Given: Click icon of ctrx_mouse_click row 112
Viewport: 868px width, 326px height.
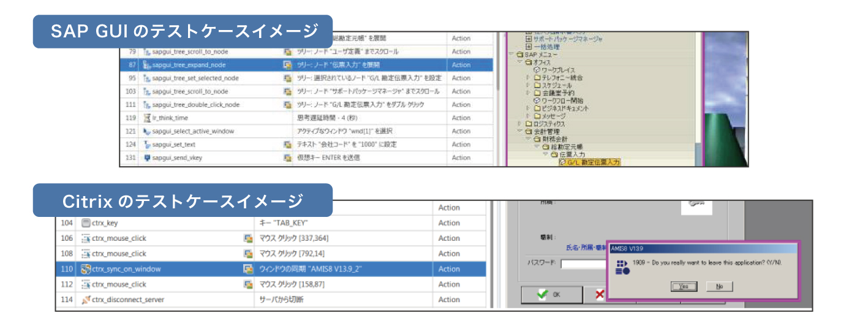Looking at the screenshot, I should tap(86, 284).
